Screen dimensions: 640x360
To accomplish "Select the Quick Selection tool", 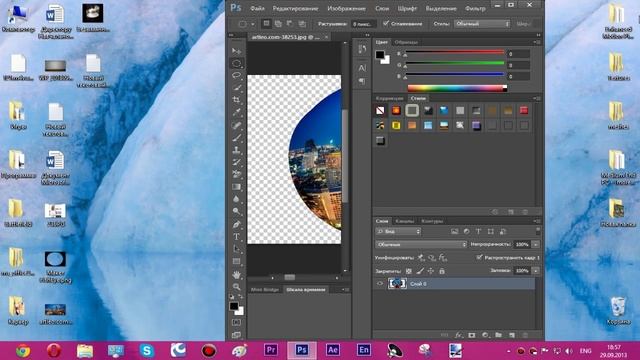I will (236, 88).
